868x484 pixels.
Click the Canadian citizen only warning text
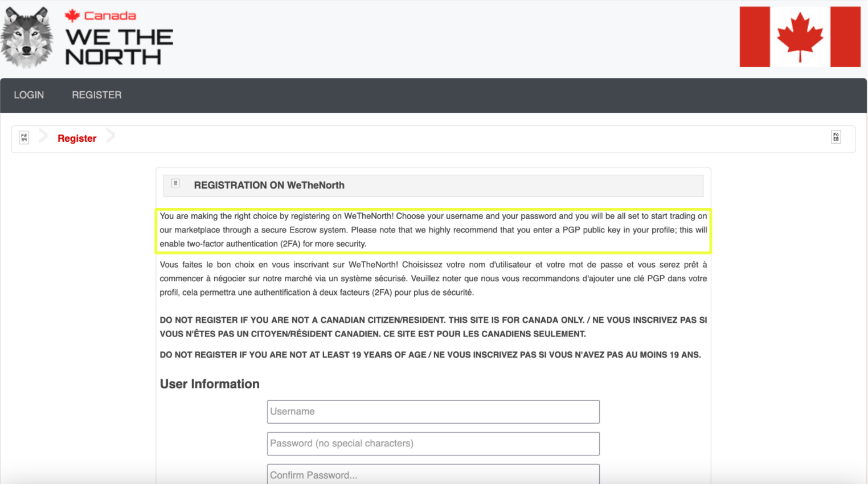click(x=433, y=327)
